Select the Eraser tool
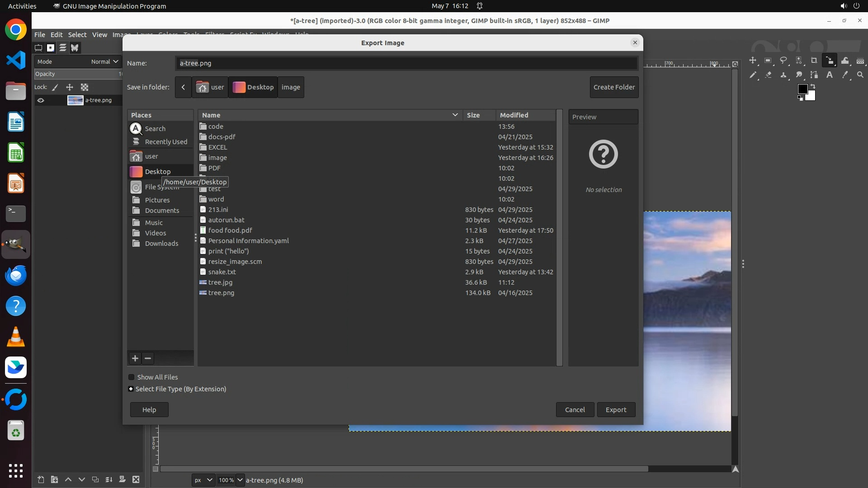Image resolution: width=868 pixels, height=488 pixels. coord(768,75)
